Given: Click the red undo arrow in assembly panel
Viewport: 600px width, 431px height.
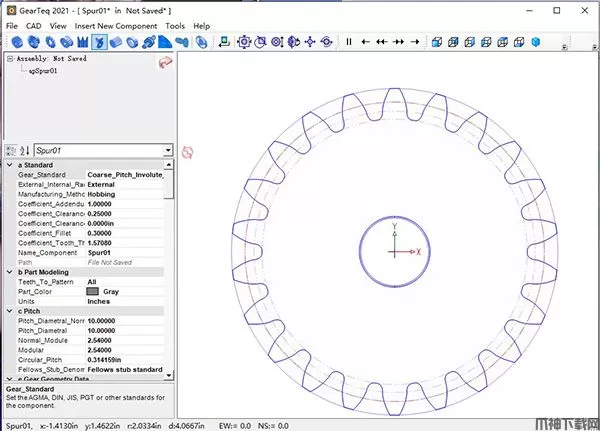Looking at the screenshot, I should tap(165, 62).
